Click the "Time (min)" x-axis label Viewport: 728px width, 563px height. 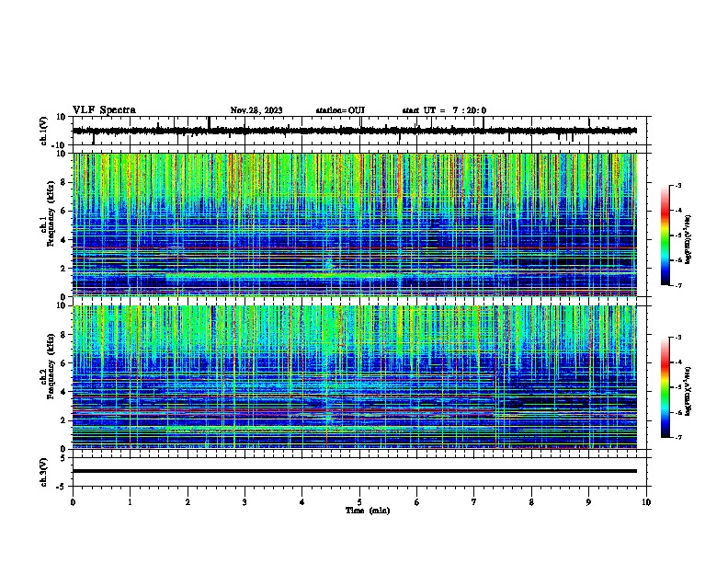tap(368, 511)
